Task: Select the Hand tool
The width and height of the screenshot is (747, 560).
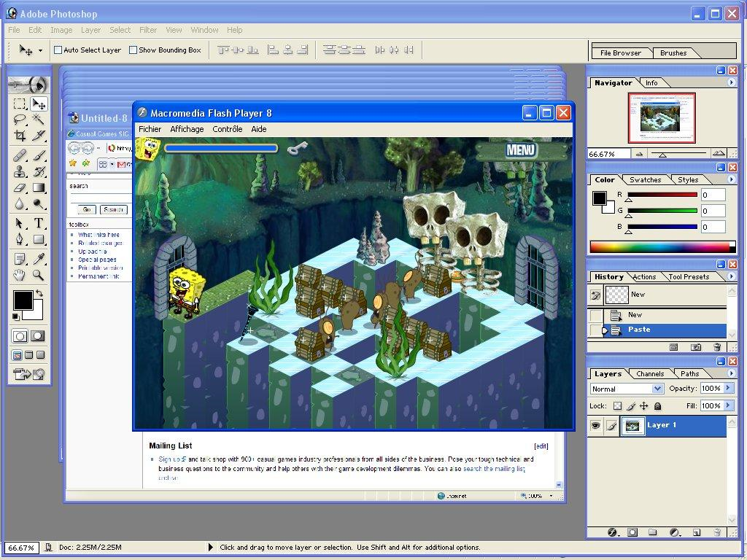Action: click(x=20, y=275)
